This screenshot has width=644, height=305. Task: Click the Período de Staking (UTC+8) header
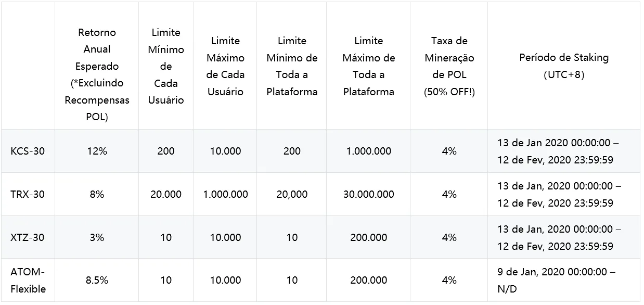(x=564, y=66)
